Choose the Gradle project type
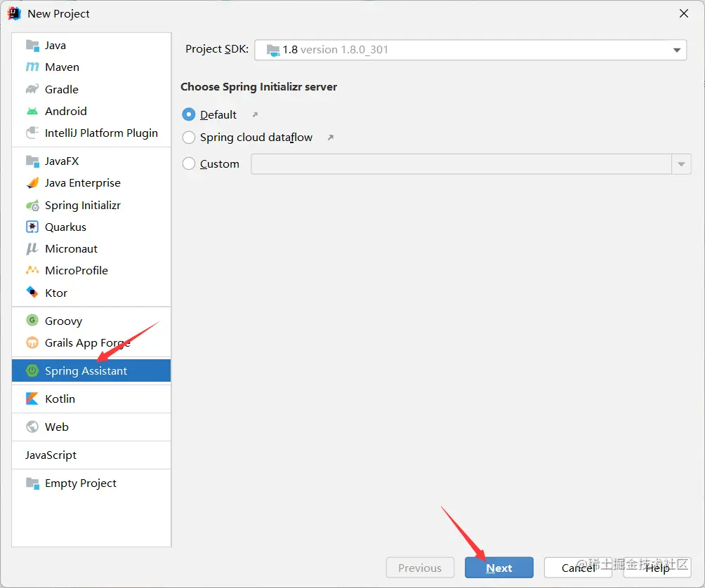This screenshot has width=705, height=588. point(91,89)
